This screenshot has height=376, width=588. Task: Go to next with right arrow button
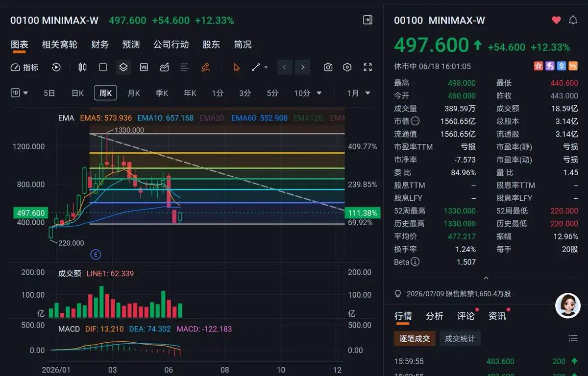pyautogui.click(x=303, y=68)
